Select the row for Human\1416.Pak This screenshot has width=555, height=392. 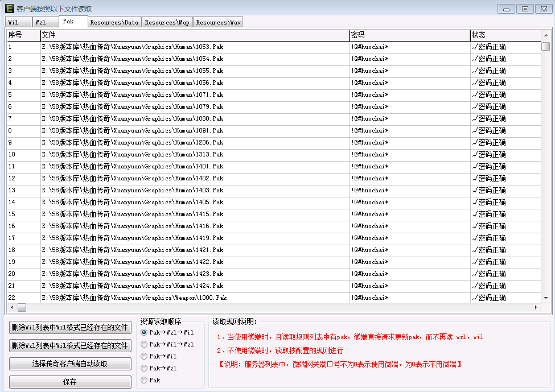click(x=274, y=226)
